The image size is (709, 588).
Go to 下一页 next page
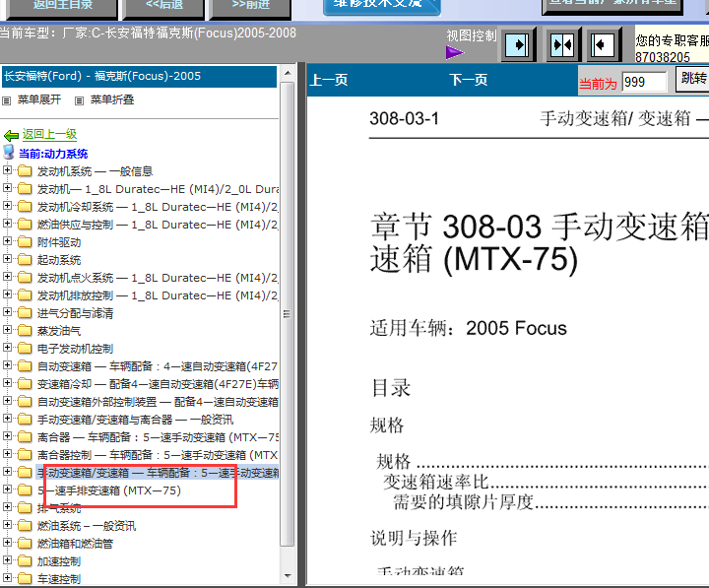(x=469, y=81)
